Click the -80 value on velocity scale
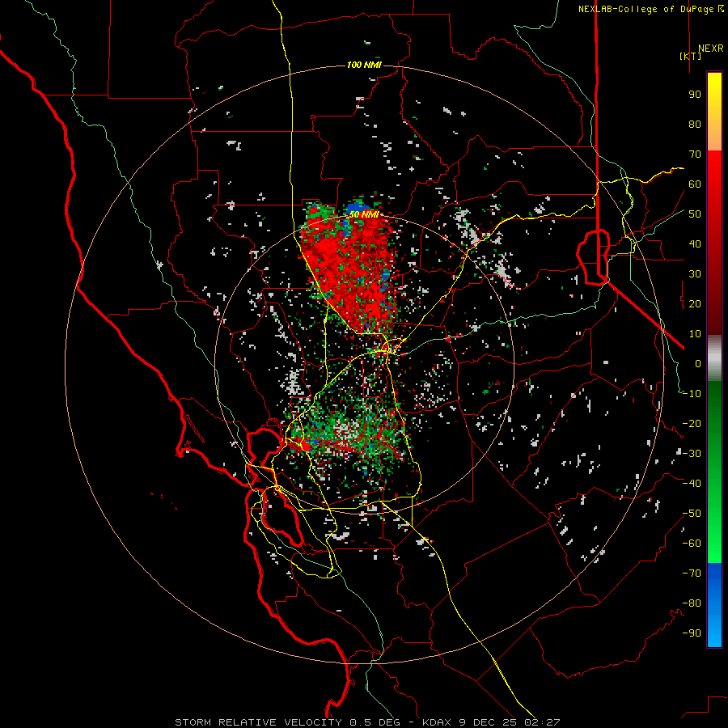 tap(692, 603)
